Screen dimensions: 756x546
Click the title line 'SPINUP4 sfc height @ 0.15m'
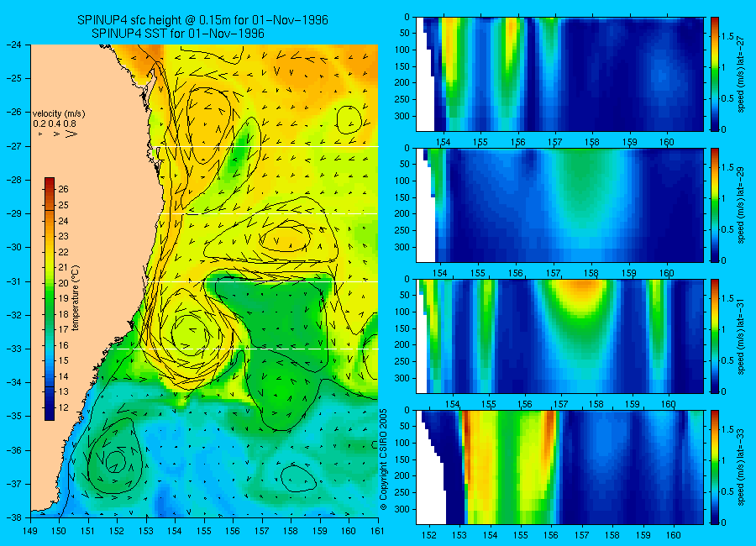(202, 20)
